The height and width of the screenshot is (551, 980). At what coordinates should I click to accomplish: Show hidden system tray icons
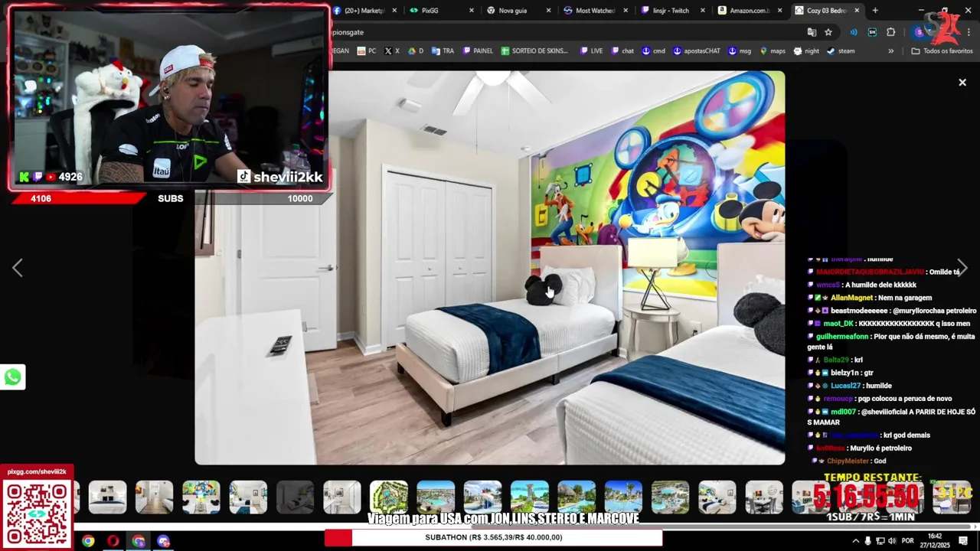tap(854, 541)
